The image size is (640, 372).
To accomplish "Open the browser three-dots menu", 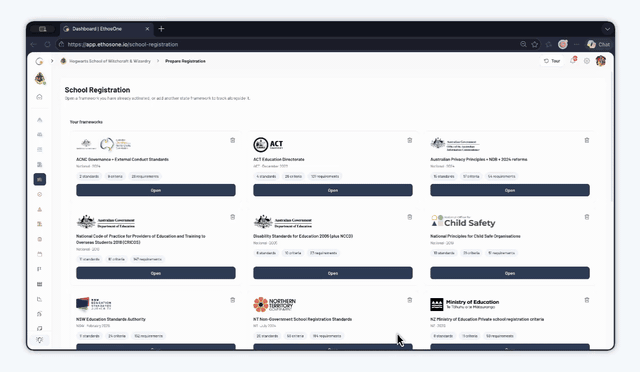I will point(576,44).
